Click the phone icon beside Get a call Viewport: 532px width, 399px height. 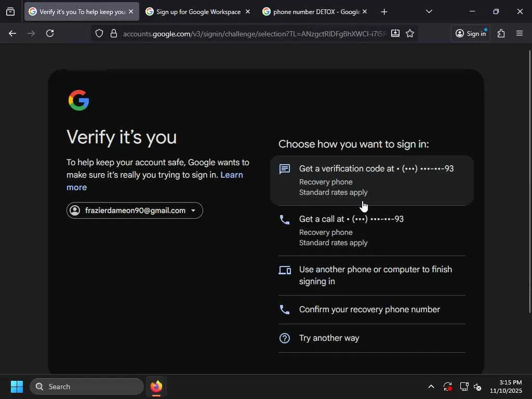click(x=285, y=220)
